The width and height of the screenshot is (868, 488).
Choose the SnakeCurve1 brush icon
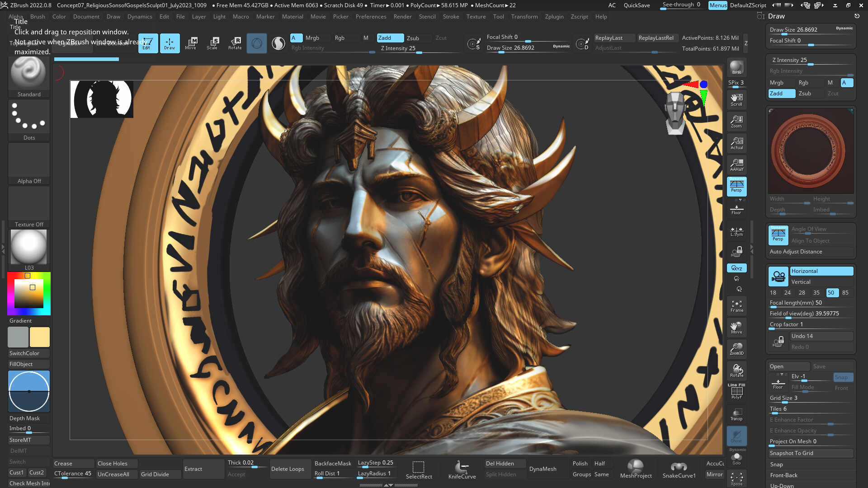click(x=679, y=469)
